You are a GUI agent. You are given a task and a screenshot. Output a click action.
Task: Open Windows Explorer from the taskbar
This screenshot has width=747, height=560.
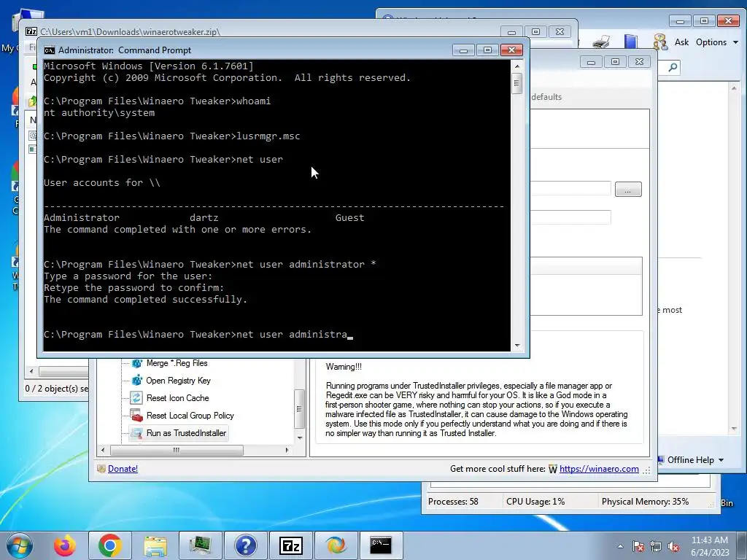(155, 545)
